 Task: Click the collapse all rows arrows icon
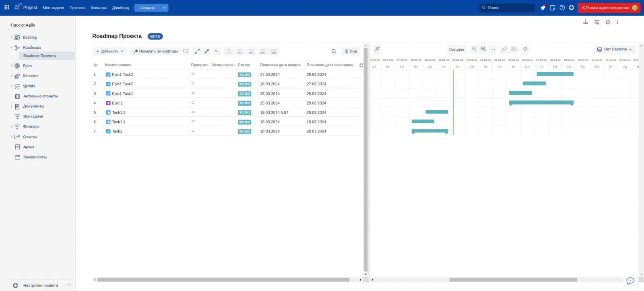point(206,51)
